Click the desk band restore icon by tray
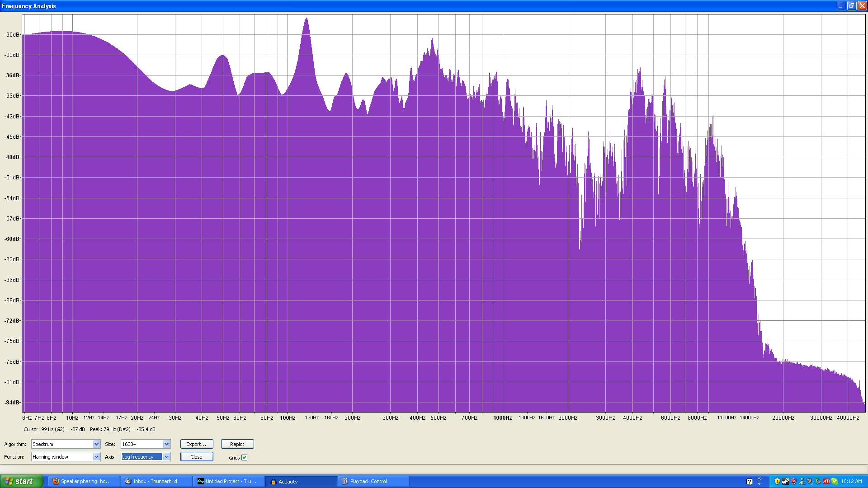This screenshot has width=868, height=488. click(x=759, y=479)
